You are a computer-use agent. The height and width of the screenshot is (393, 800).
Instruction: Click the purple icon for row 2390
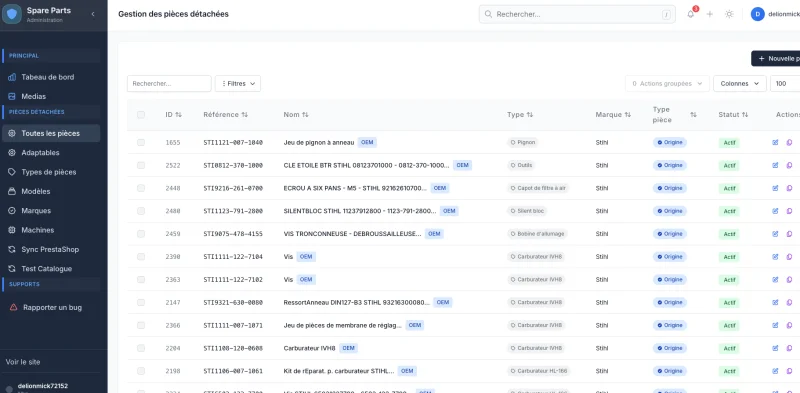point(789,257)
